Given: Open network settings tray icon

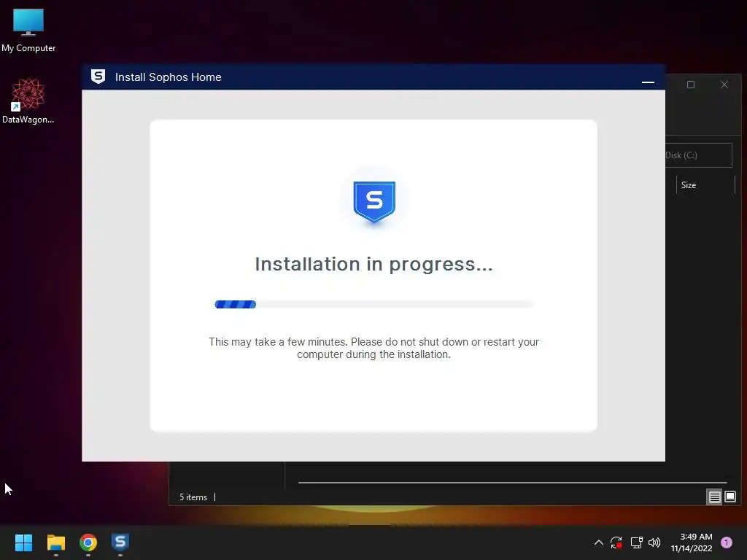Looking at the screenshot, I should tap(636, 542).
